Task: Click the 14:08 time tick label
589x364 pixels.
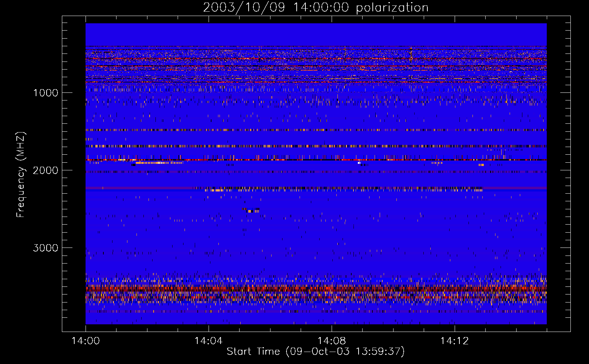Action: (332, 341)
